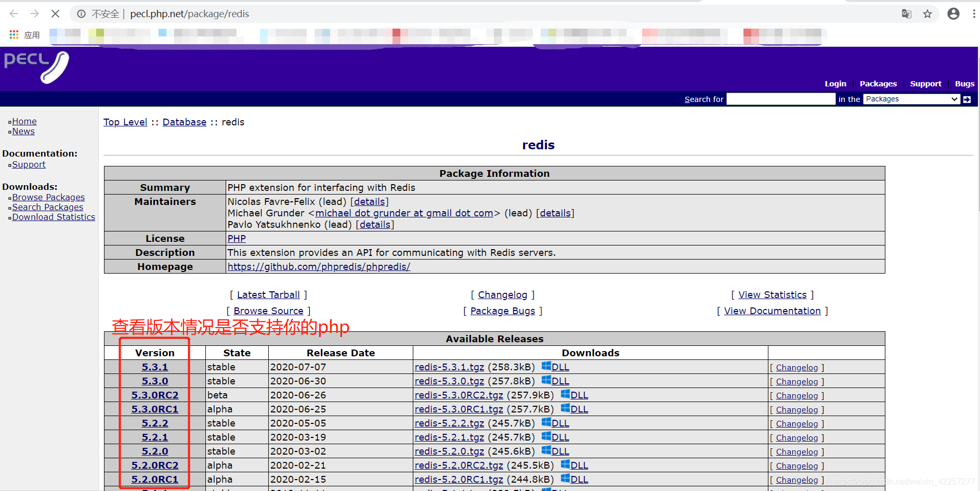Open the site security info icon
Viewport: 980px width, 491px height.
(82, 14)
